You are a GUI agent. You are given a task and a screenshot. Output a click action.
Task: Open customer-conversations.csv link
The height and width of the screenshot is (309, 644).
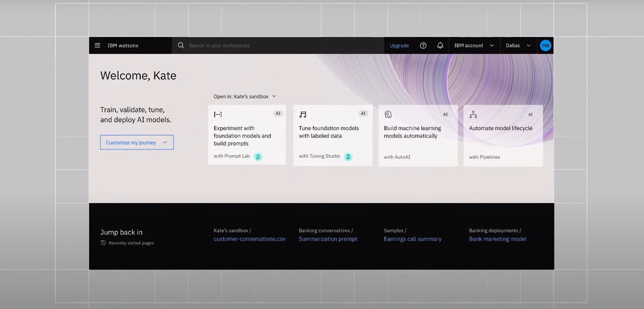click(250, 239)
